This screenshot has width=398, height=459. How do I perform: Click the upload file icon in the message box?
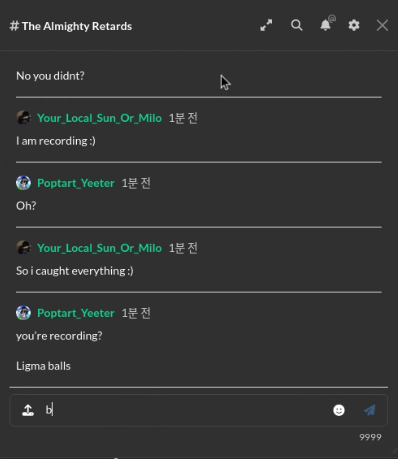[28, 410]
